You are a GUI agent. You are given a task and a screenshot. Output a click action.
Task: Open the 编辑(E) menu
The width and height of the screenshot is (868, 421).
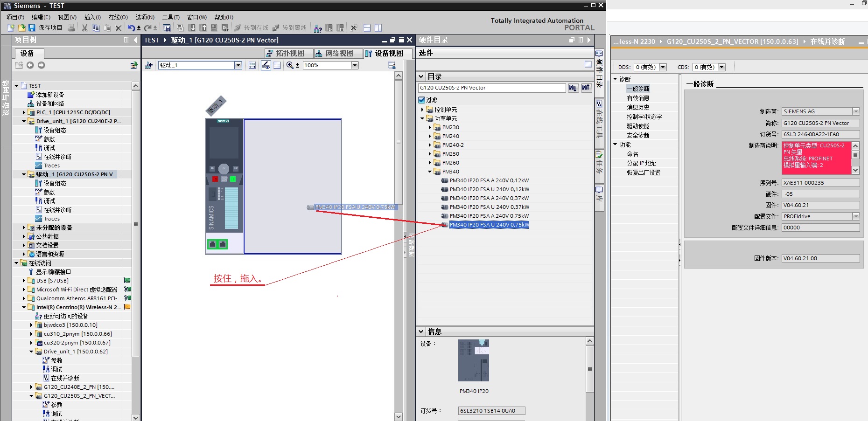[x=41, y=17]
